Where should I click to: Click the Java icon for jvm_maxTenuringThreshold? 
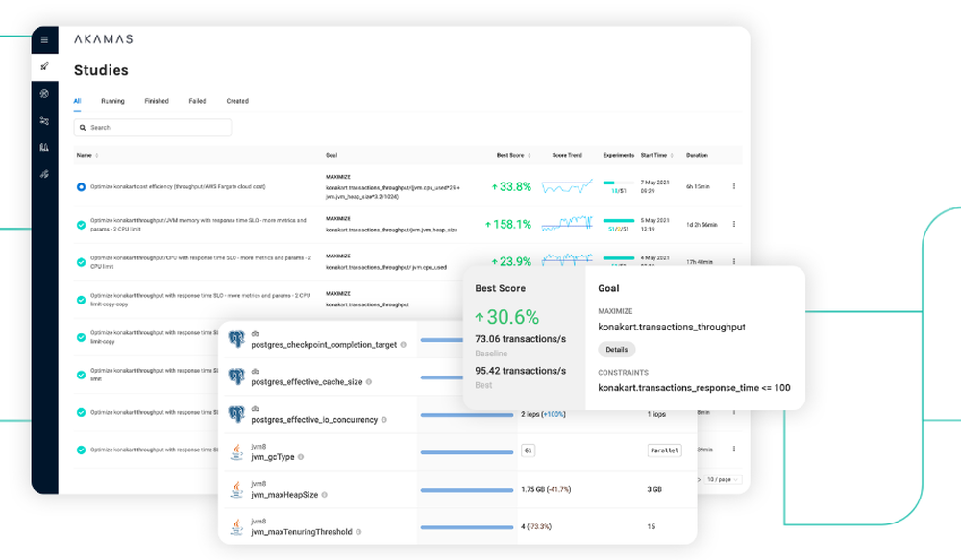(236, 526)
